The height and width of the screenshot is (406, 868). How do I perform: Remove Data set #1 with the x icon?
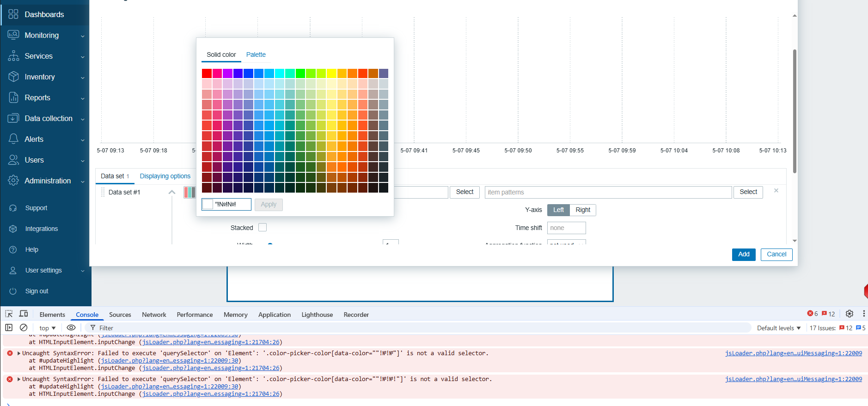click(776, 190)
